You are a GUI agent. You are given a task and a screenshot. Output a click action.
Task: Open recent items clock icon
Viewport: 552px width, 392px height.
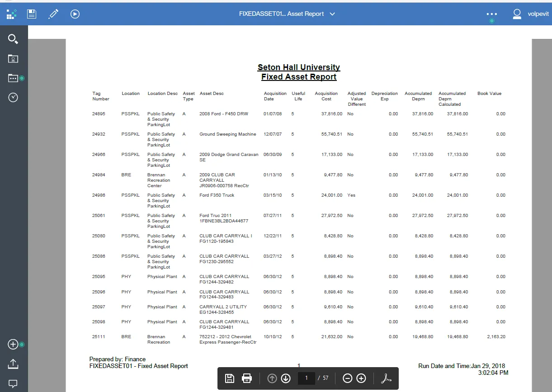point(13,97)
